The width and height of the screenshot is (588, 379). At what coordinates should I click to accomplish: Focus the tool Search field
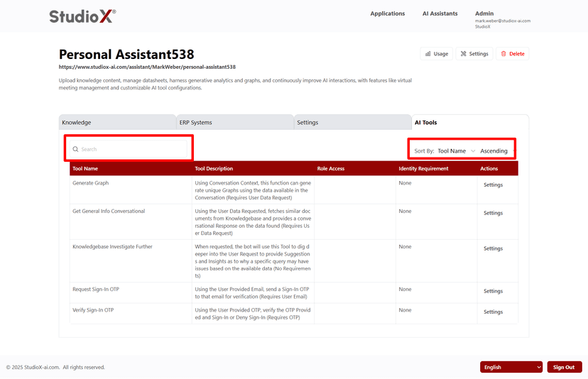click(129, 149)
